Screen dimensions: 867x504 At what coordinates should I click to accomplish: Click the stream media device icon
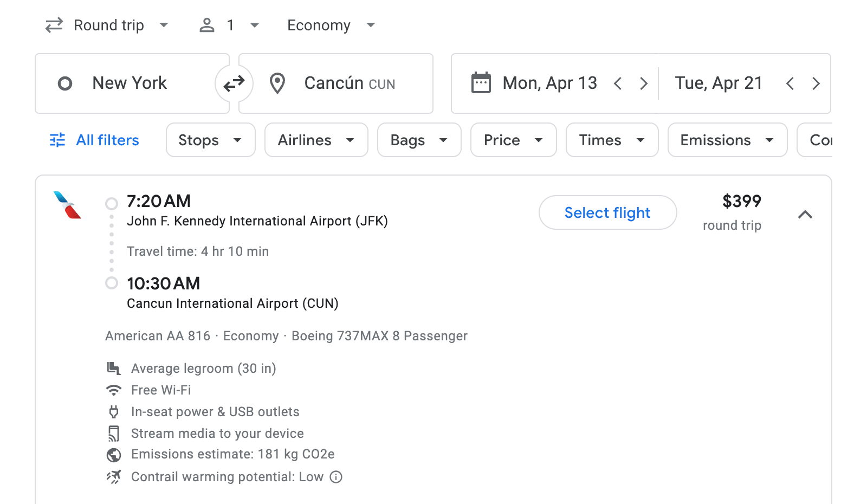coord(114,433)
